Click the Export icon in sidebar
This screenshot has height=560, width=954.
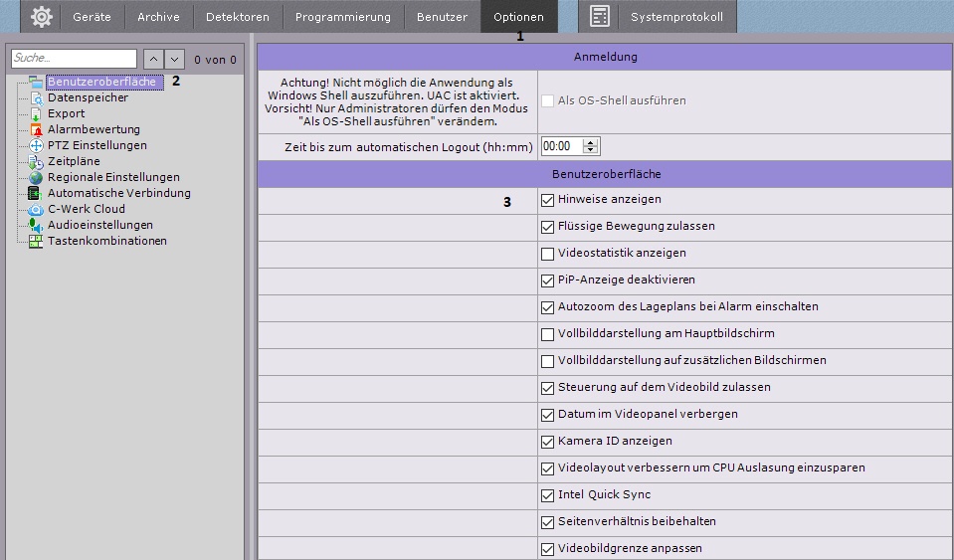point(36,113)
